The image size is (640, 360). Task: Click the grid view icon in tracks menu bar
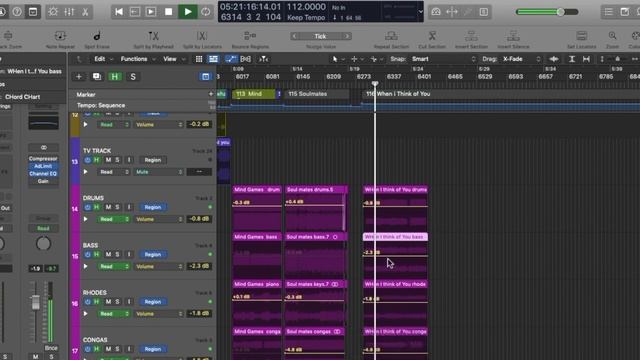tap(199, 59)
